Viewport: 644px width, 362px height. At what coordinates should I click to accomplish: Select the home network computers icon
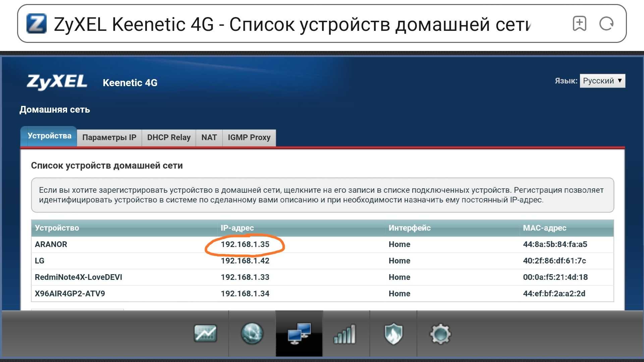[299, 334]
